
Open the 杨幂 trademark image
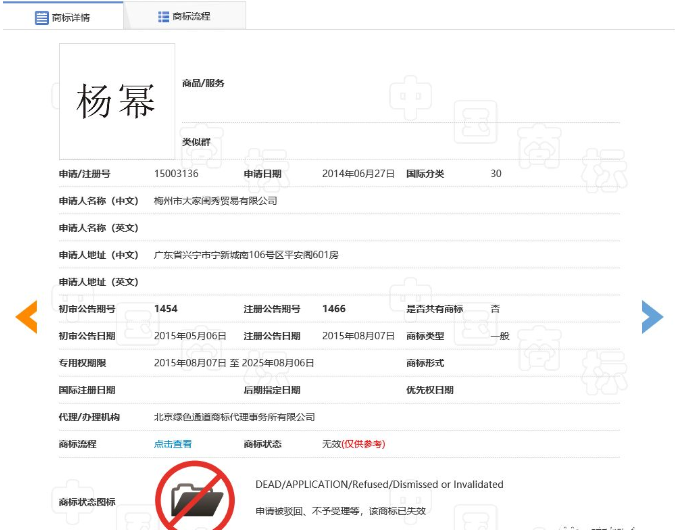click(x=117, y=101)
